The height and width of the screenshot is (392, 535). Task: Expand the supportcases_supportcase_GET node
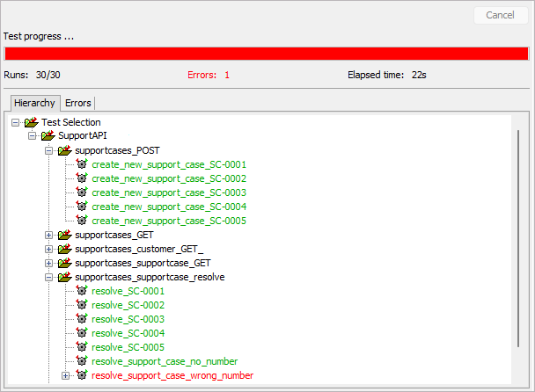click(x=49, y=263)
